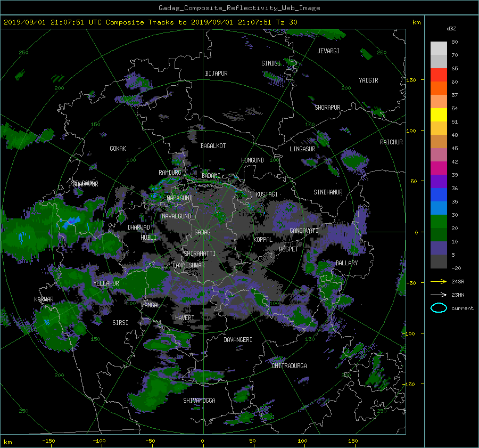
Task: Select the brown 45-48 dBZ legend swatch
Action: [x=439, y=141]
